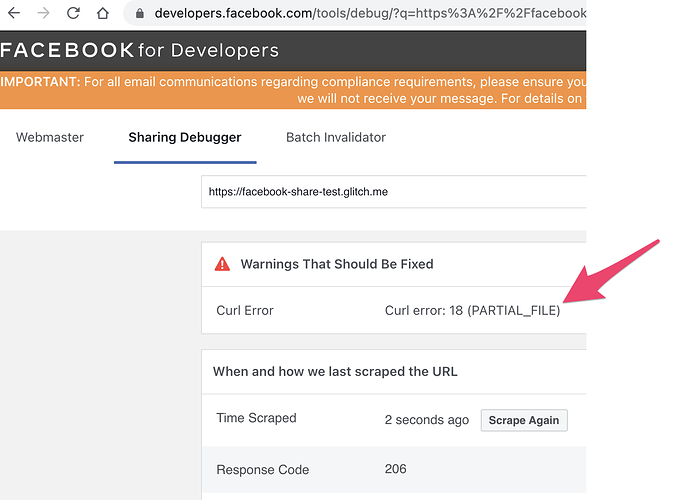This screenshot has width=678, height=500.
Task: Open the Webmaster tab
Action: point(50,137)
